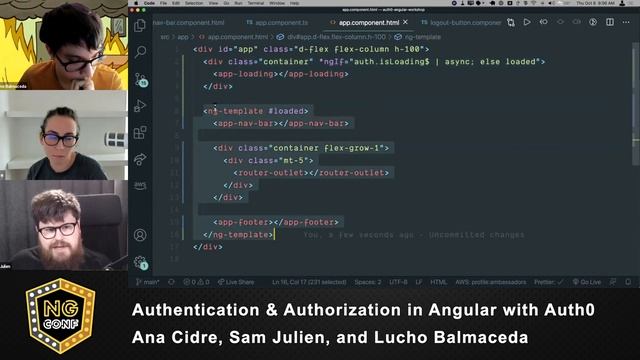The height and width of the screenshot is (360, 640).
Task: Click the src breadcrumb segment
Action: pos(164,37)
